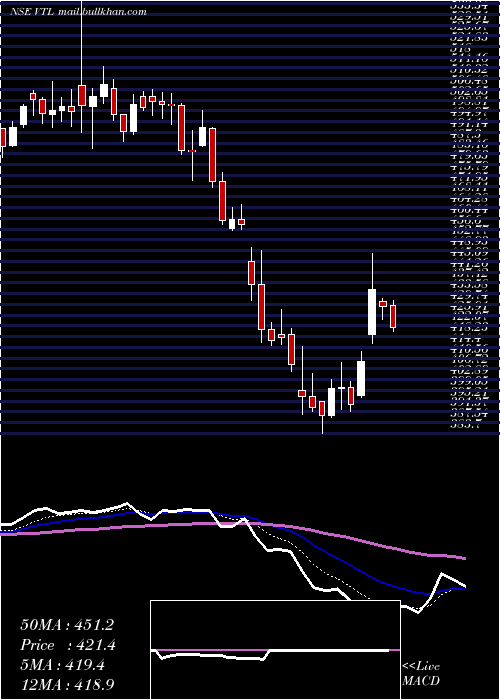Click the tallest upper-wick candlestick near the chart top
Screen dimensions: 500x700
(x=82, y=67)
